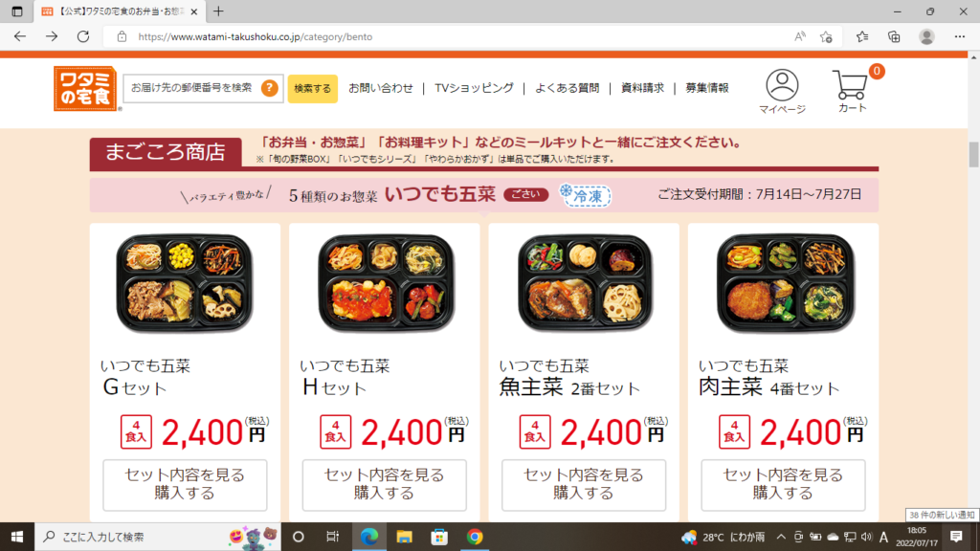Open the shopping cart カート icon
Viewport: 980px width, 551px height.
(853, 91)
